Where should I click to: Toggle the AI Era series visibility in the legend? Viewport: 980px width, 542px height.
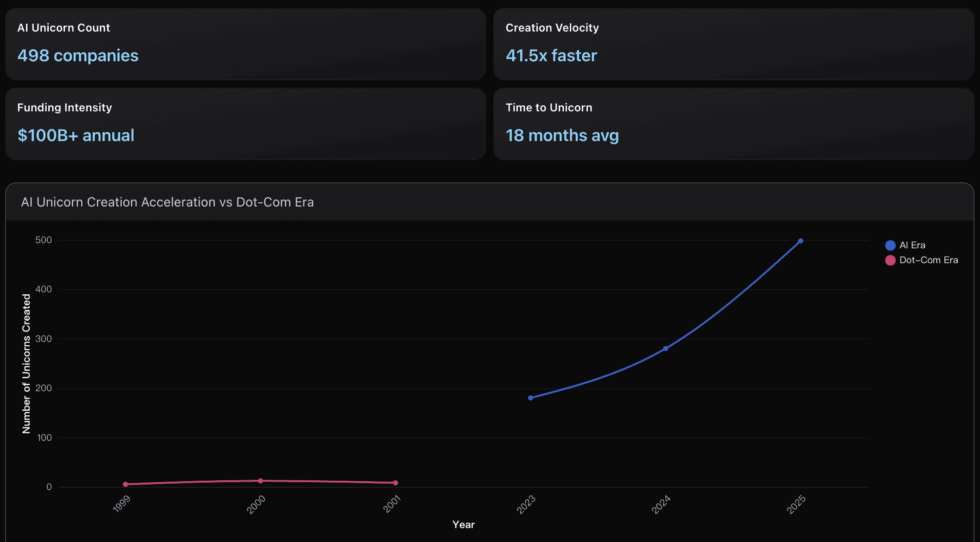(911, 245)
